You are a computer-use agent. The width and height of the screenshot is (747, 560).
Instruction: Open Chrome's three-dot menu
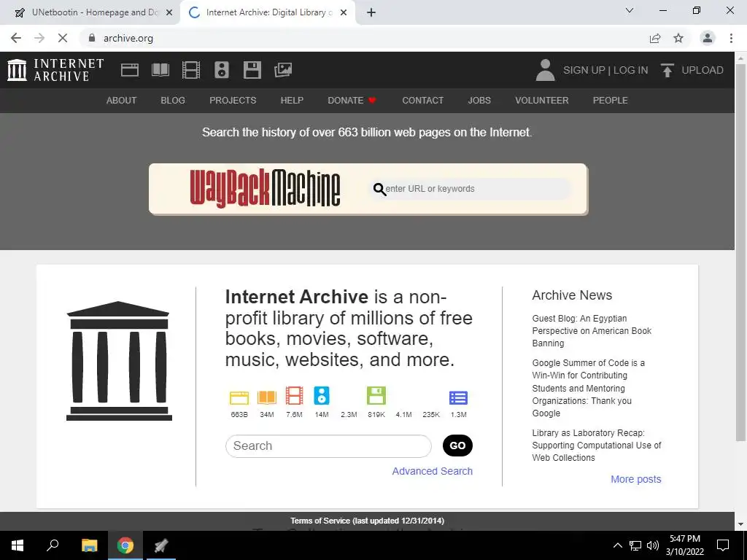point(731,38)
